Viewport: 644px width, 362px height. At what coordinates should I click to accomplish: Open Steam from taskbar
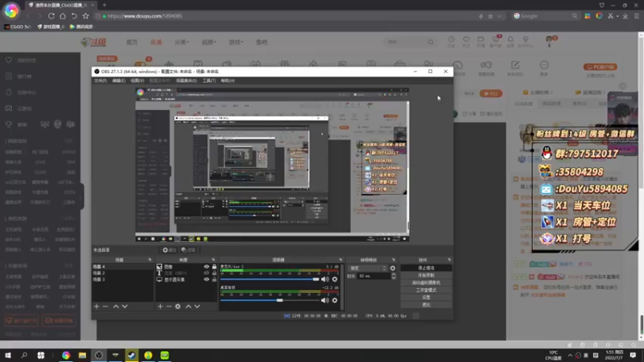tap(131, 355)
